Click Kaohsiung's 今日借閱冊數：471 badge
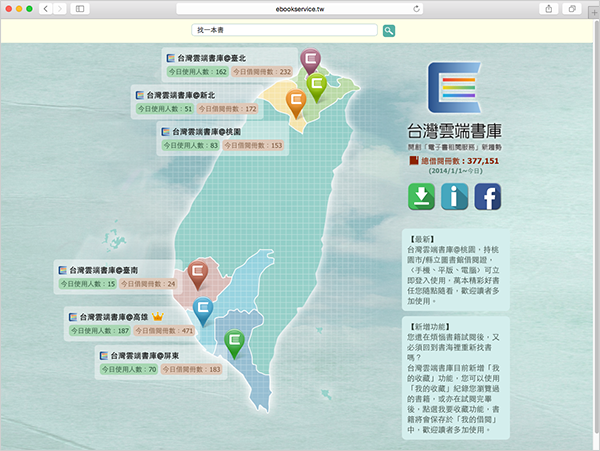600x451 pixels. click(164, 331)
